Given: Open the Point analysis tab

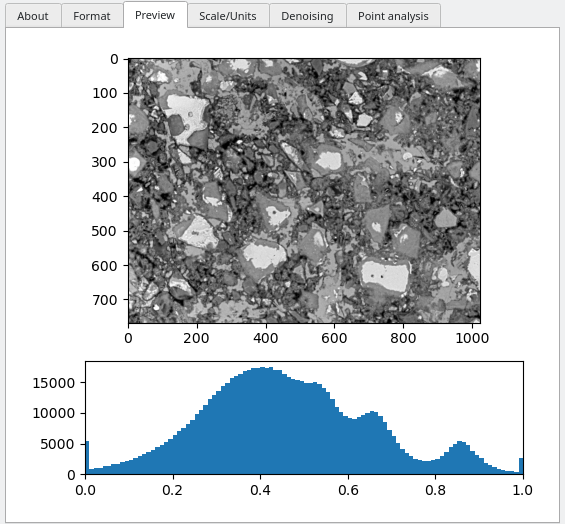Looking at the screenshot, I should pos(393,16).
